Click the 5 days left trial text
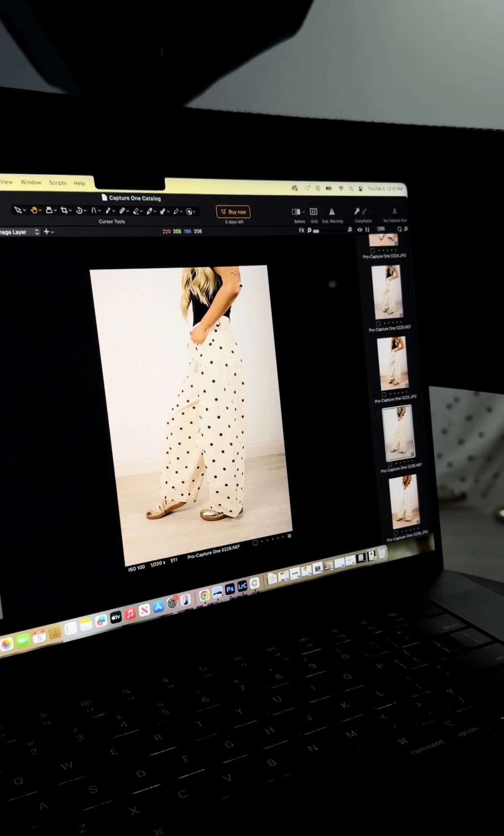 (x=234, y=222)
